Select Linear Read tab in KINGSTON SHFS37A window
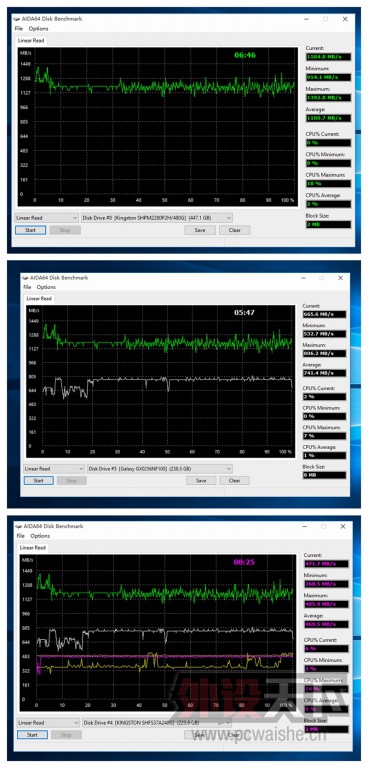Image resolution: width=368 pixels, height=768 pixels. 33,548
